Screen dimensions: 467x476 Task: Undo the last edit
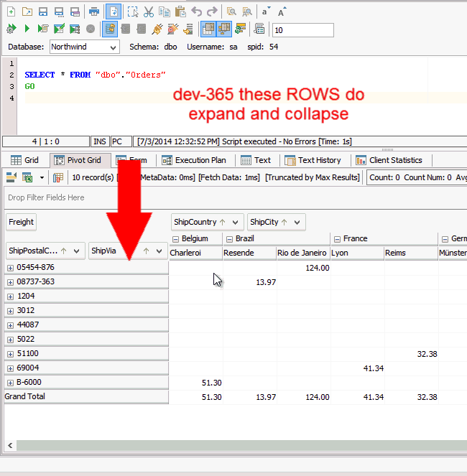click(197, 11)
